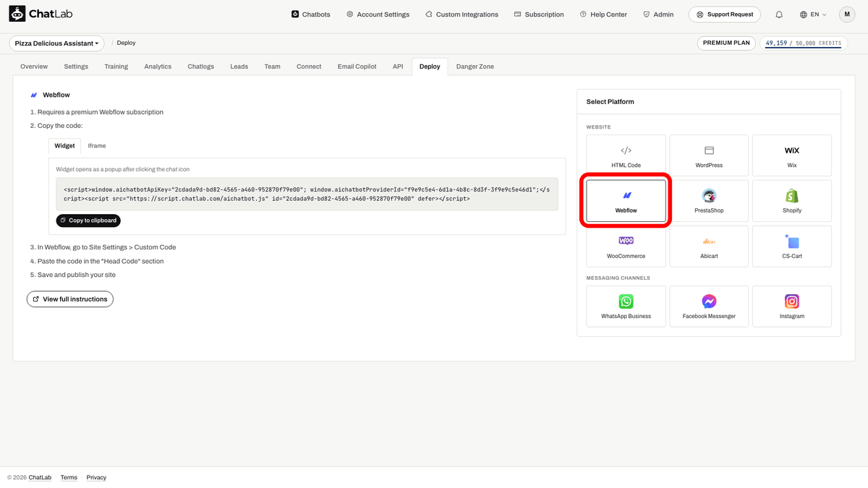This screenshot has width=868, height=488.
Task: Click the embed script code block
Action: [307, 194]
